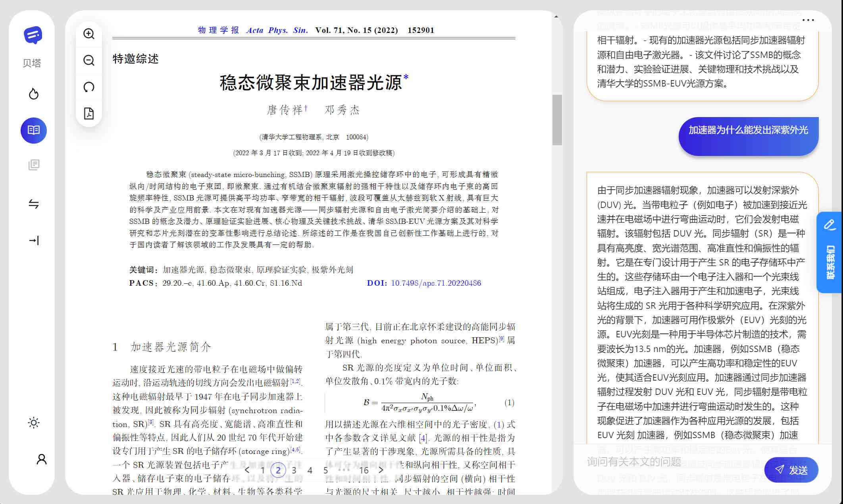843x504 pixels.
Task: Click author name 唐传祥
Action: pyautogui.click(x=285, y=110)
